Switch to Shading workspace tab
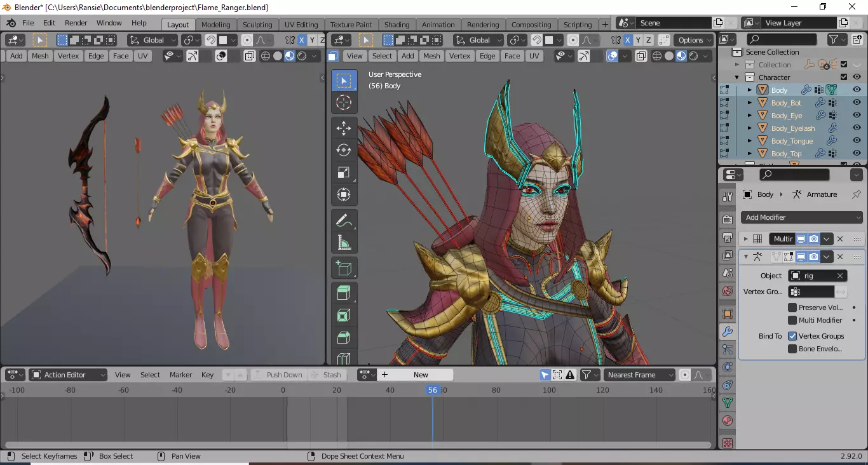Image resolution: width=868 pixels, height=465 pixels. pyautogui.click(x=397, y=24)
